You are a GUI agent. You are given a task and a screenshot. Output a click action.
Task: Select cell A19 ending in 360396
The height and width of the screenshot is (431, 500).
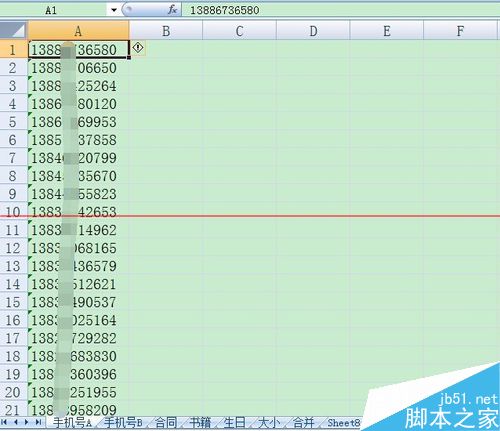point(78,374)
